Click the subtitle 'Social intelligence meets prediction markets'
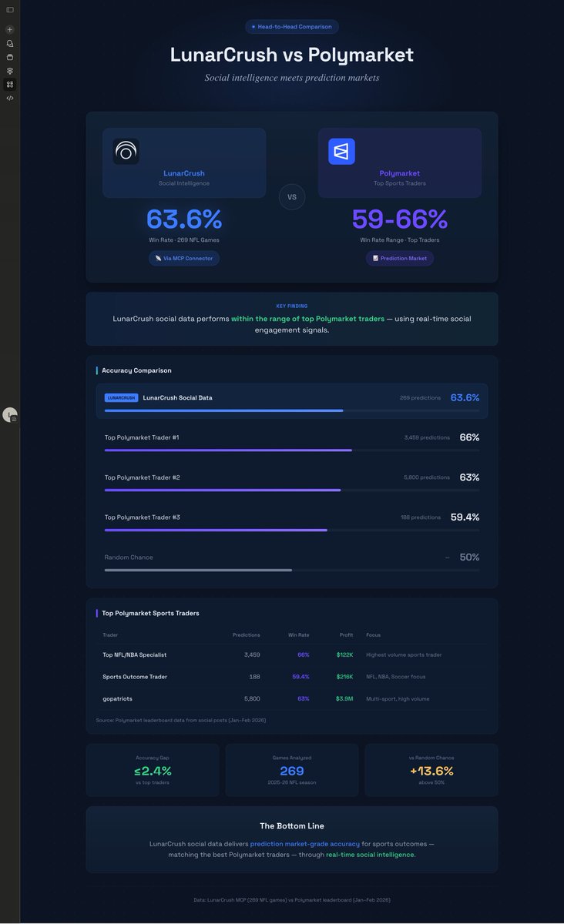Image resolution: width=564 pixels, height=924 pixels. coord(292,78)
